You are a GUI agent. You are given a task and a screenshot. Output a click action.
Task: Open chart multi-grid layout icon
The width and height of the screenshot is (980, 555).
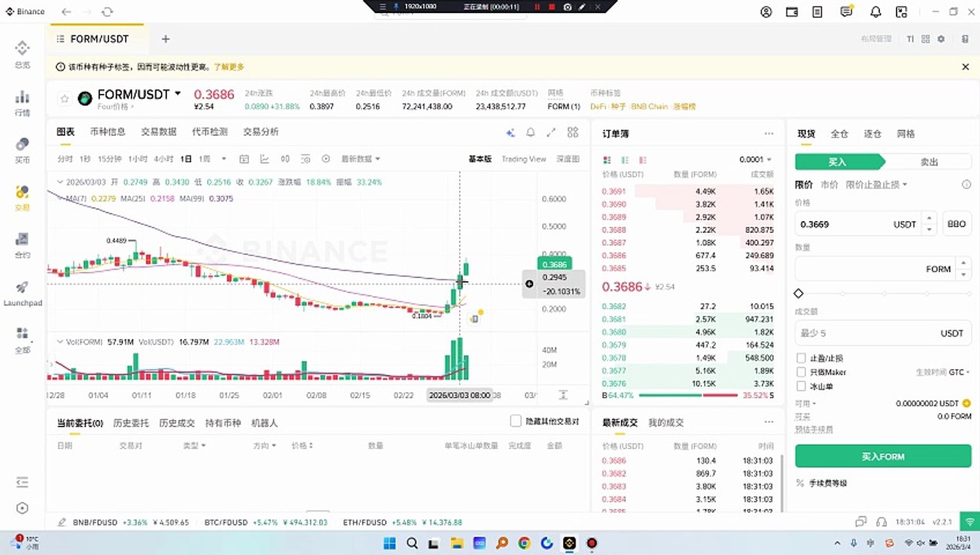[572, 133]
